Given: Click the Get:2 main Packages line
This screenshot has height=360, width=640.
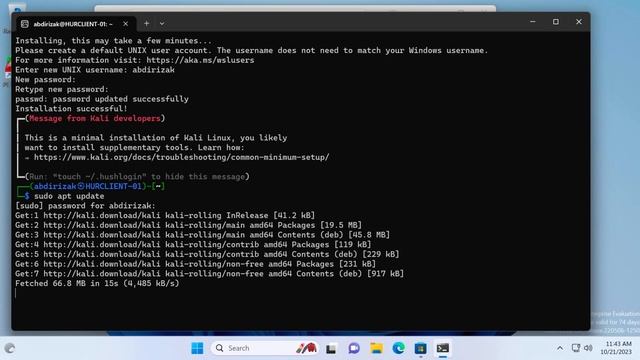Looking at the screenshot, I should pos(189,225).
